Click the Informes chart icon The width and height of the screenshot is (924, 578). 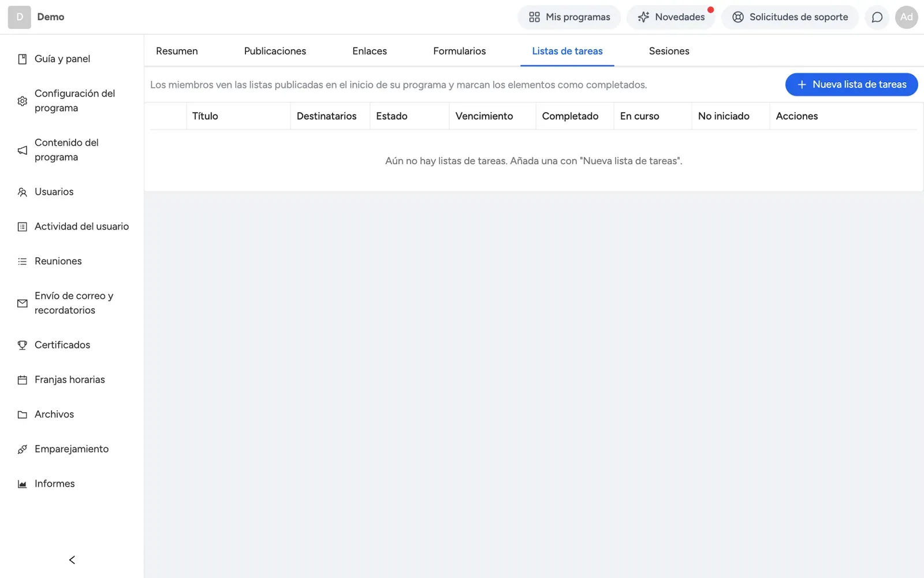click(x=23, y=484)
